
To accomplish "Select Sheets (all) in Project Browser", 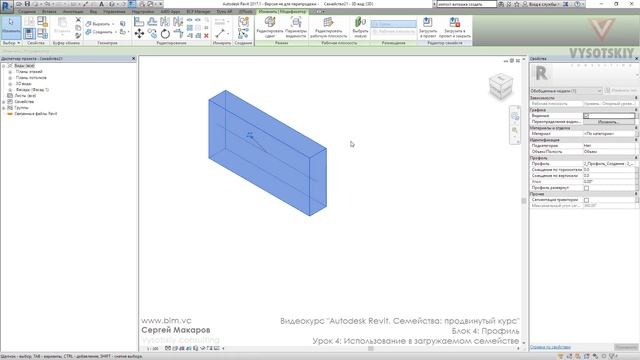I will (25, 96).
